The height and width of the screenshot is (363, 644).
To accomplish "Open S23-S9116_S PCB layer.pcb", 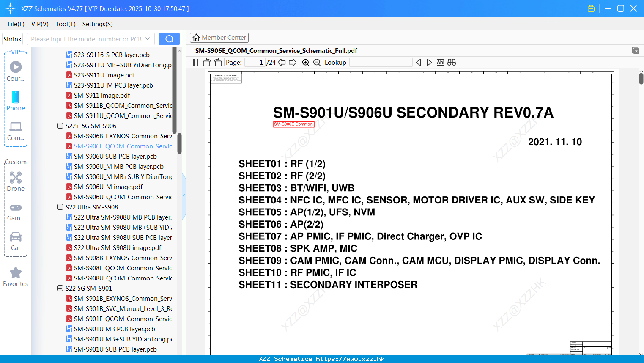I will (108, 55).
